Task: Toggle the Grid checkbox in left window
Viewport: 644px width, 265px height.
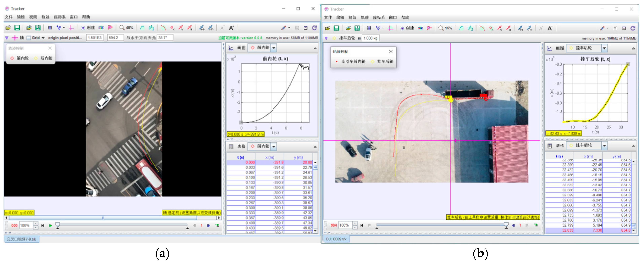Action: pyautogui.click(x=29, y=38)
